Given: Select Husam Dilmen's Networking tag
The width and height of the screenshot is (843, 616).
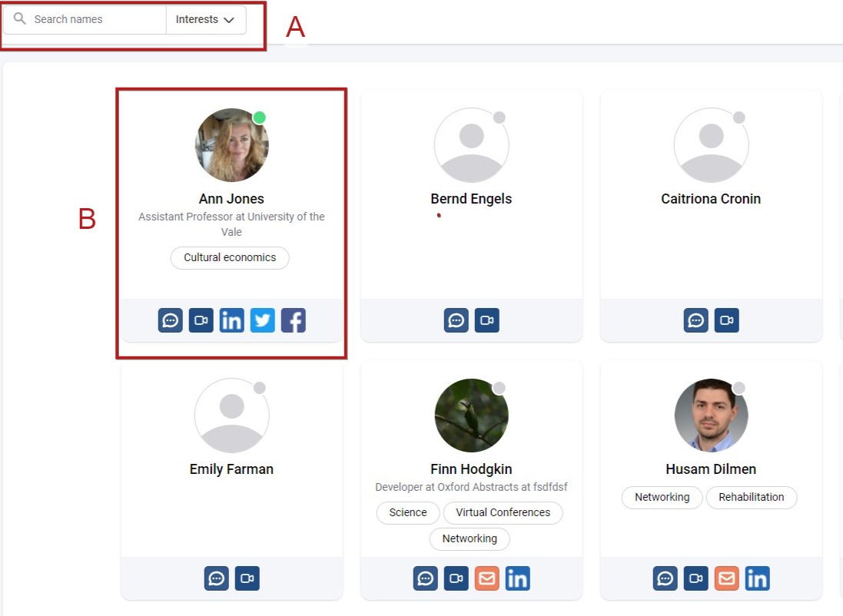Looking at the screenshot, I should tap(662, 497).
